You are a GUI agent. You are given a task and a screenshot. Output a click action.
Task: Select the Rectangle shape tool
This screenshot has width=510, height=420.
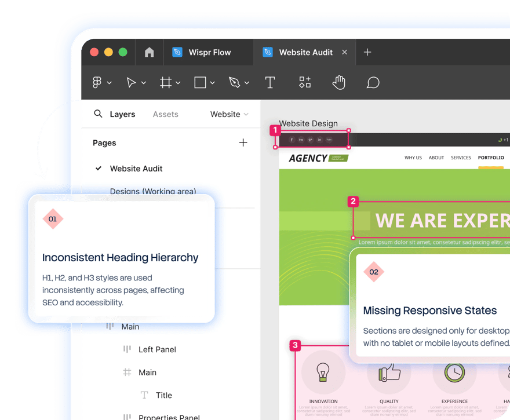pos(200,83)
